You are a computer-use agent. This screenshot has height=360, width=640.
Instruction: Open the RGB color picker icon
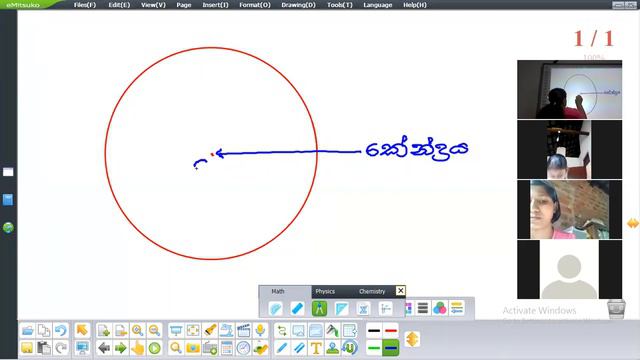440,308
